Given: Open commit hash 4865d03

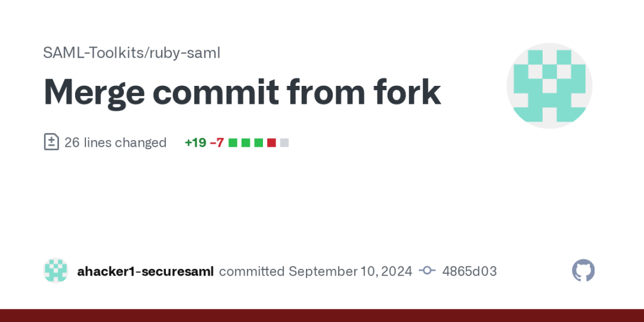Looking at the screenshot, I should (469, 271).
